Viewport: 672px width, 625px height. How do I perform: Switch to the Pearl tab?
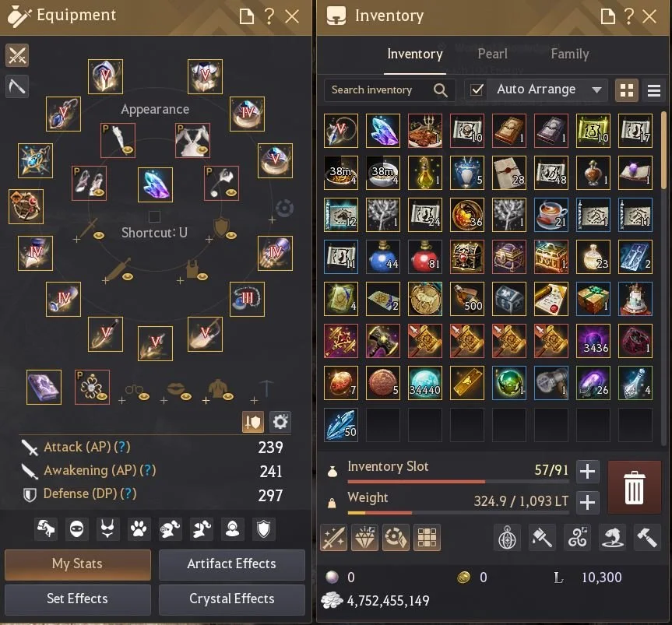point(492,54)
